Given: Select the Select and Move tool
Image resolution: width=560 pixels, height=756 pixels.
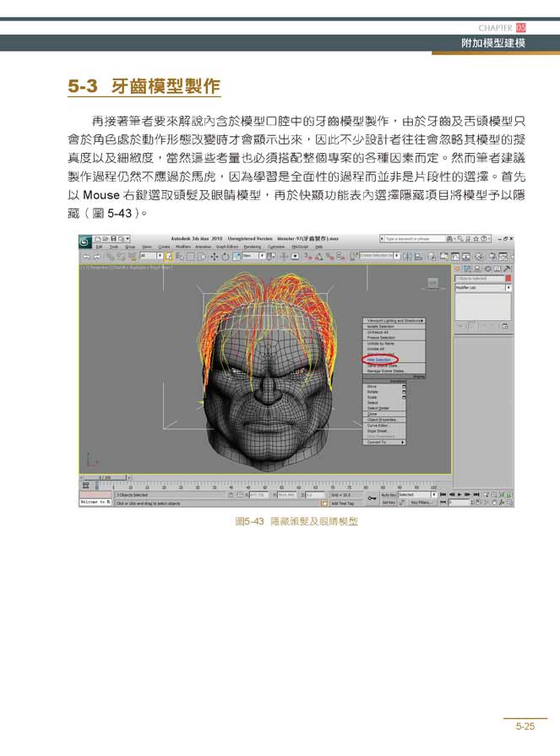Looking at the screenshot, I should pos(215,257).
